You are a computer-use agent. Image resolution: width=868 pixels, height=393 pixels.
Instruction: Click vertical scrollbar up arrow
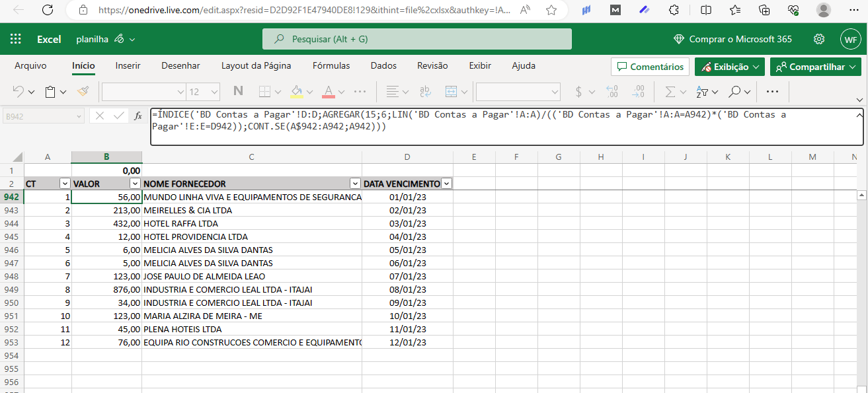tap(861, 196)
